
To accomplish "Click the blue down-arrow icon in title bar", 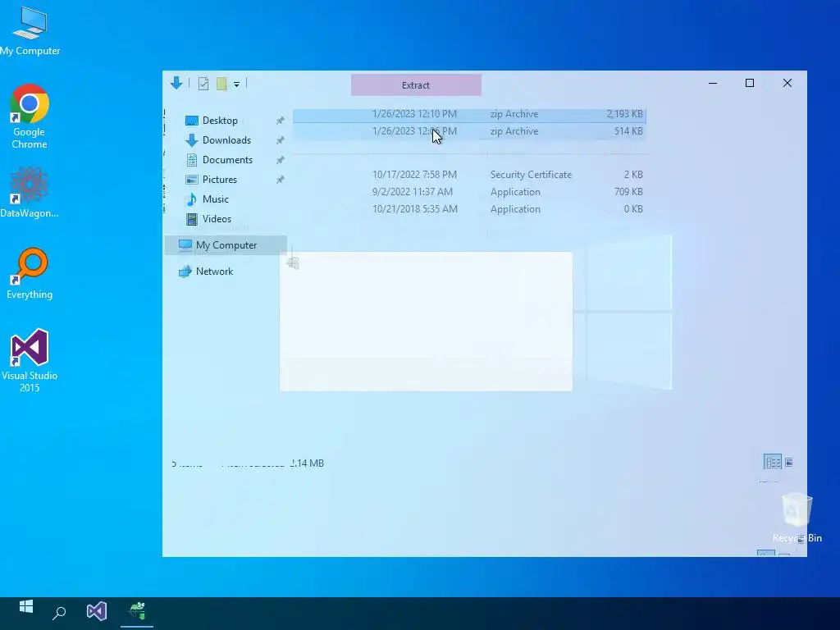I will (x=176, y=83).
